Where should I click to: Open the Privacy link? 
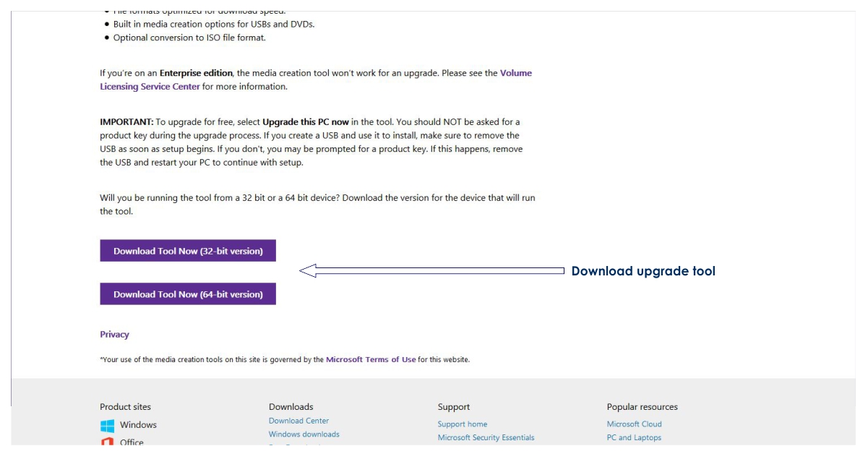[x=114, y=335]
